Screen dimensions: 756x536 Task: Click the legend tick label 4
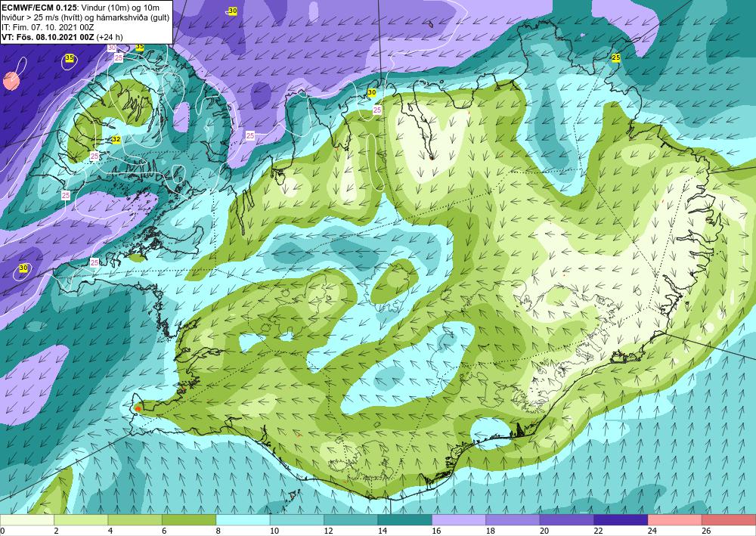click(x=110, y=531)
